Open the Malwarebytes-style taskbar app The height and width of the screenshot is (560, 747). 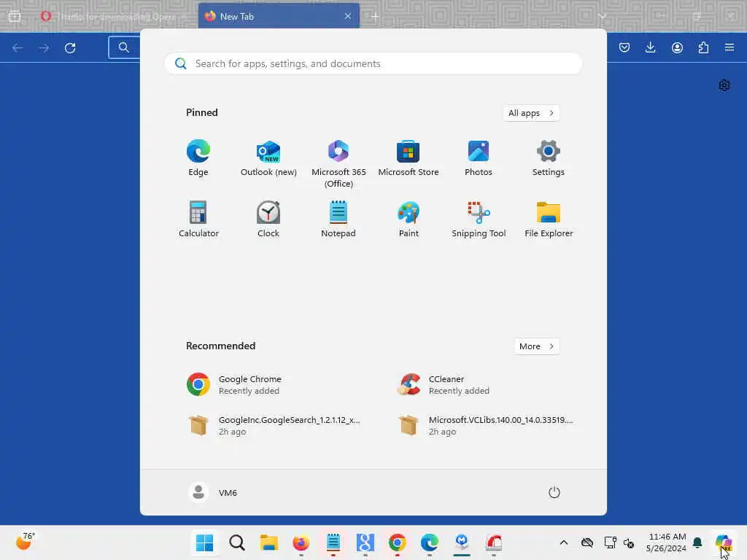point(461,542)
